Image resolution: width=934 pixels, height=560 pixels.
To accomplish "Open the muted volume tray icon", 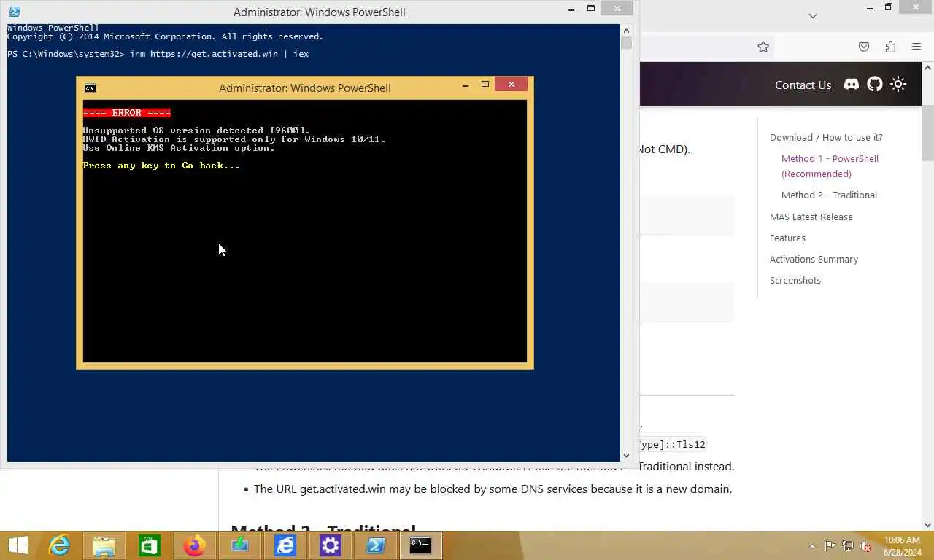I will tap(865, 546).
